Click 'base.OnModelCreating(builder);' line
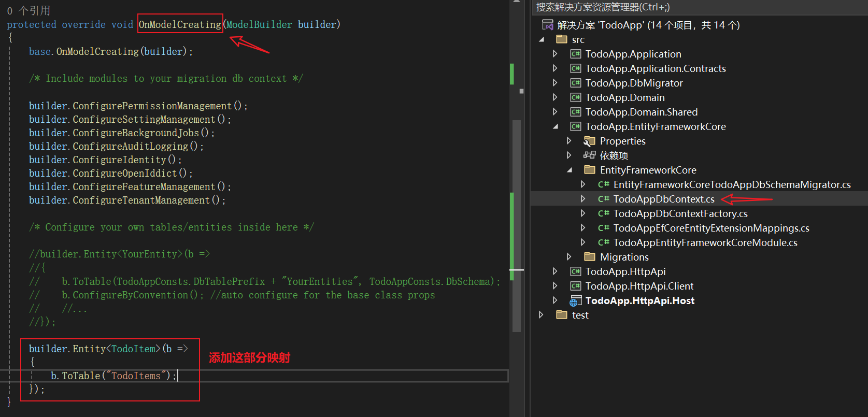 pos(111,51)
